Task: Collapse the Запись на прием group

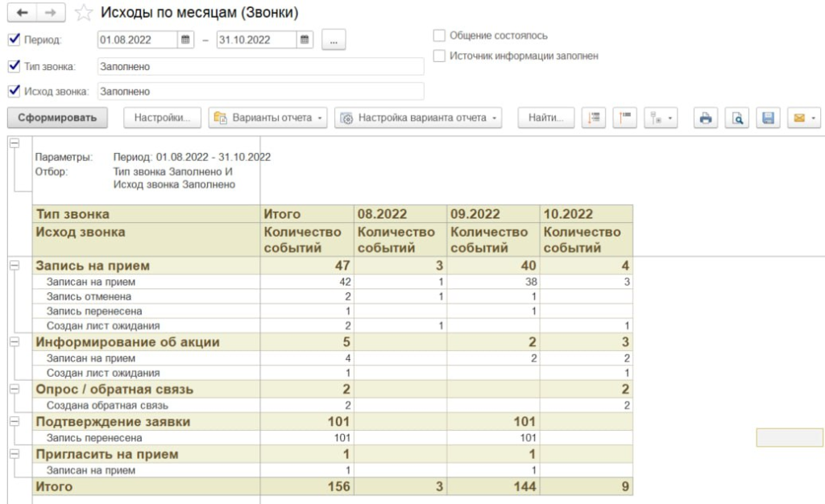Action: [14, 265]
